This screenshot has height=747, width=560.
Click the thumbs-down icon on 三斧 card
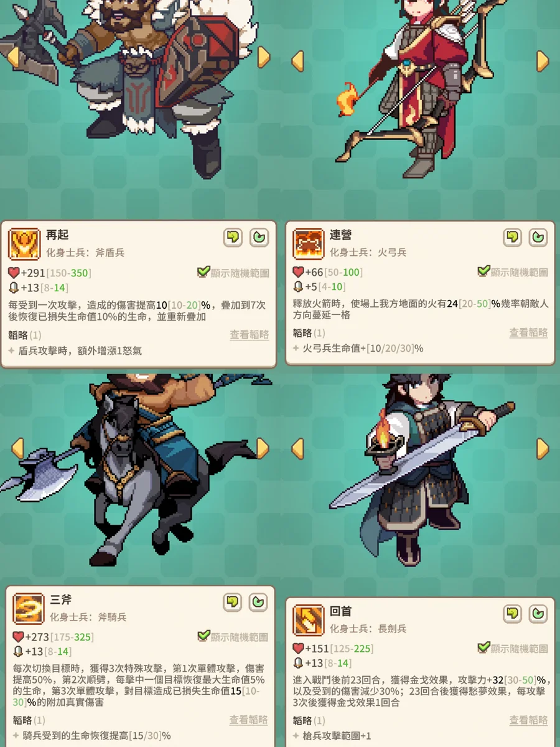point(233,602)
